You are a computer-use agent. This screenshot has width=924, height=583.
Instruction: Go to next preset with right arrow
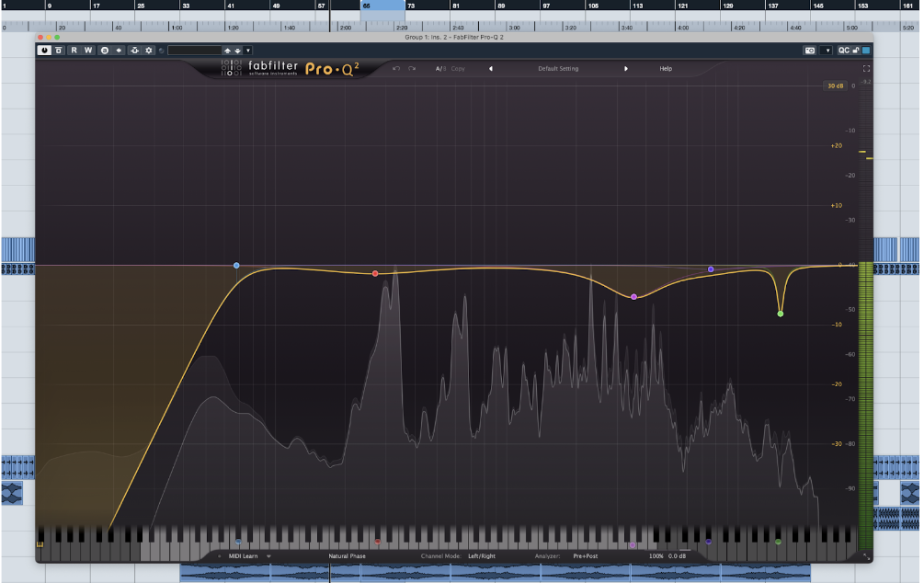click(626, 69)
